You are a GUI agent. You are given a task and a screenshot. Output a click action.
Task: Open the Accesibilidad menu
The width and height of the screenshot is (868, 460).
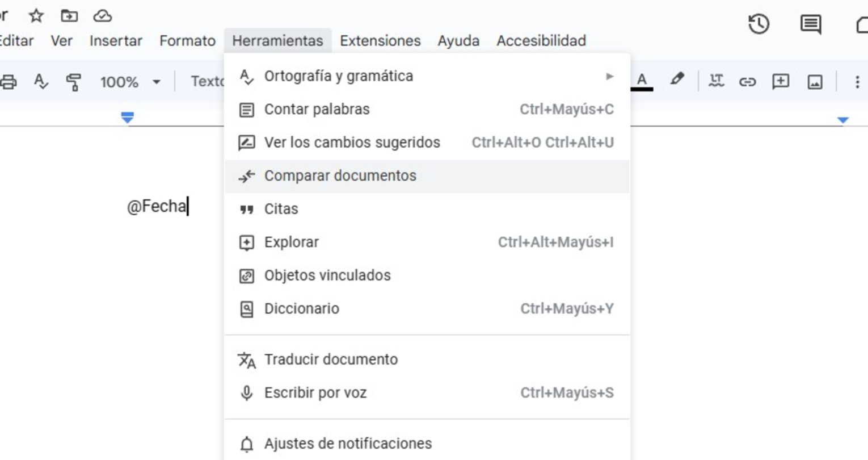(x=541, y=41)
